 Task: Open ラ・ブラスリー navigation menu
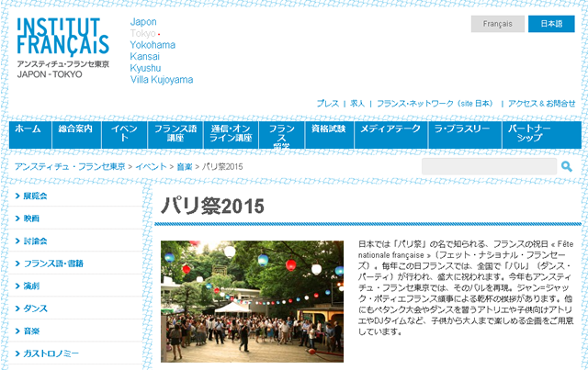465,135
